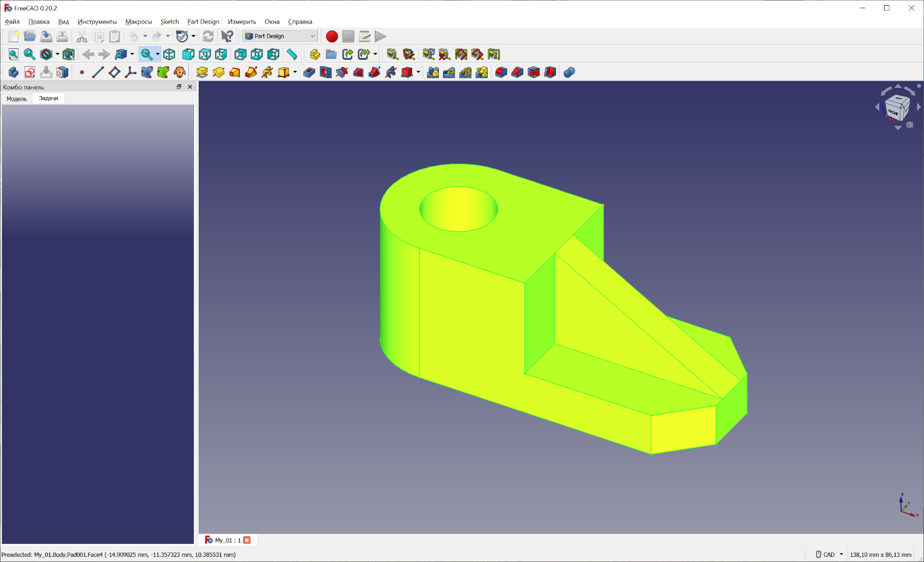924x562 pixels.
Task: Expand the Undo history arrow
Action: coord(145,36)
